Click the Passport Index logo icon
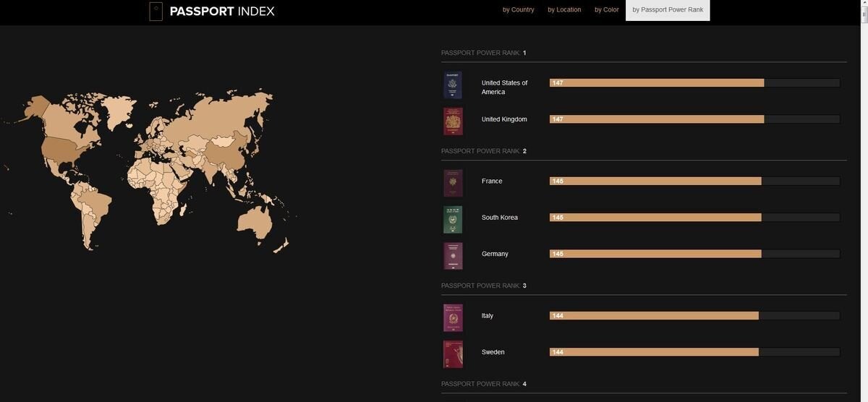868x402 pixels. 156,11
